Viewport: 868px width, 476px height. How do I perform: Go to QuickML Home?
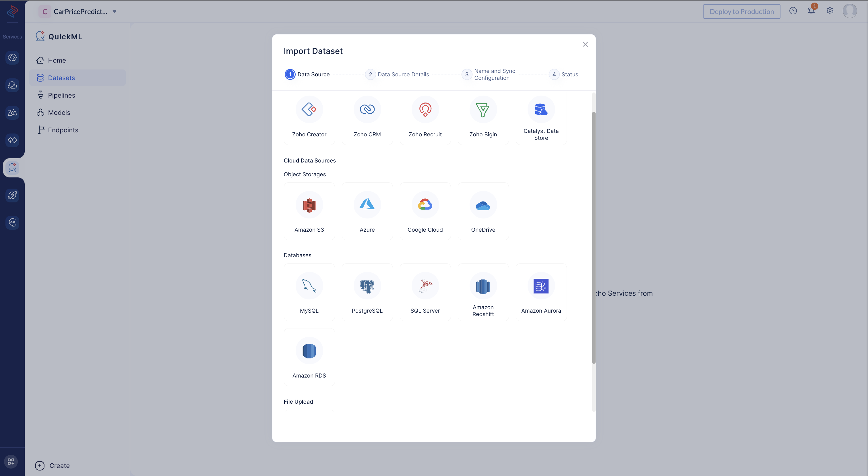coord(77,60)
